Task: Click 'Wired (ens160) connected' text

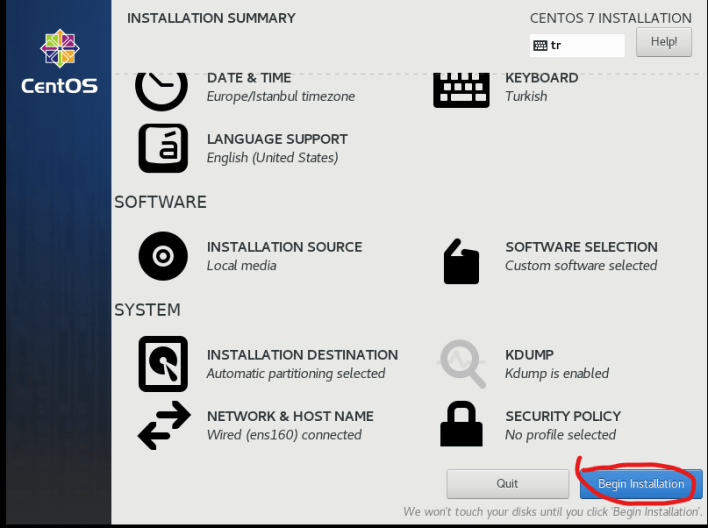Action: (x=284, y=435)
